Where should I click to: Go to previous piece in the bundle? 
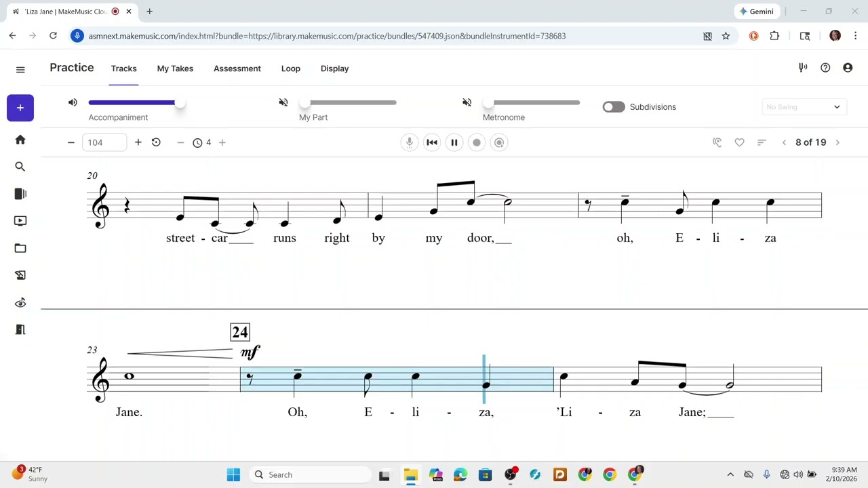click(x=784, y=142)
